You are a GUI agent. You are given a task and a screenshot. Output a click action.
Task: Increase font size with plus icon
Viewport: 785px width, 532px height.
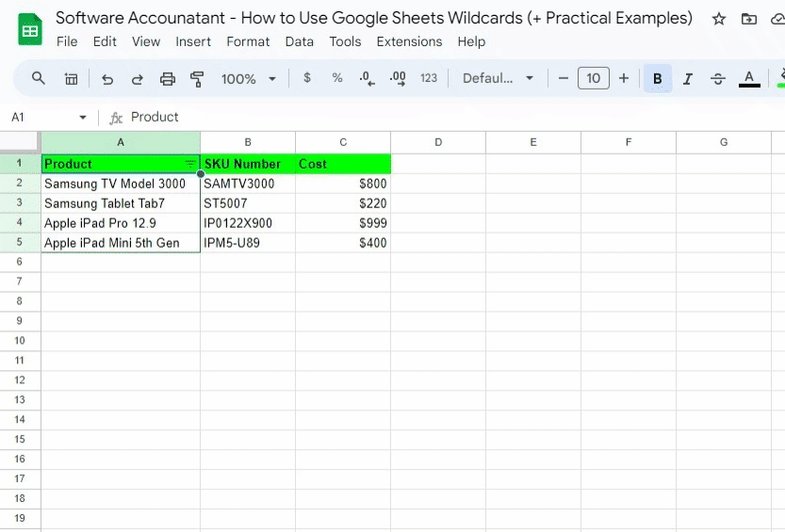coord(624,78)
